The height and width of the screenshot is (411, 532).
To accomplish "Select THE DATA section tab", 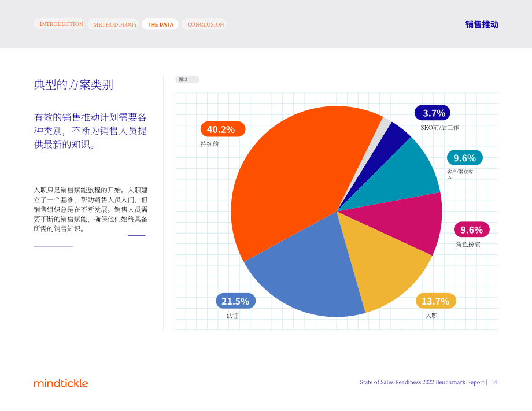I will tap(160, 24).
